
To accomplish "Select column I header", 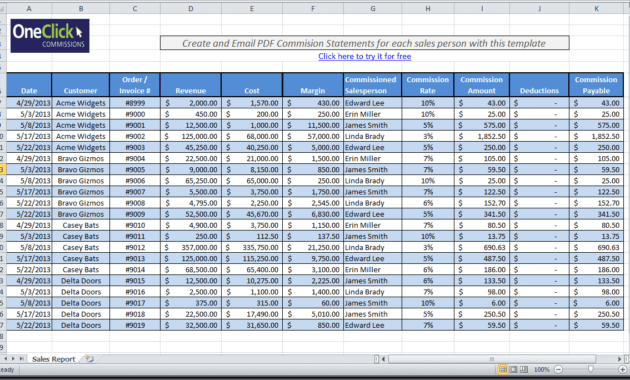I will tap(482, 8).
